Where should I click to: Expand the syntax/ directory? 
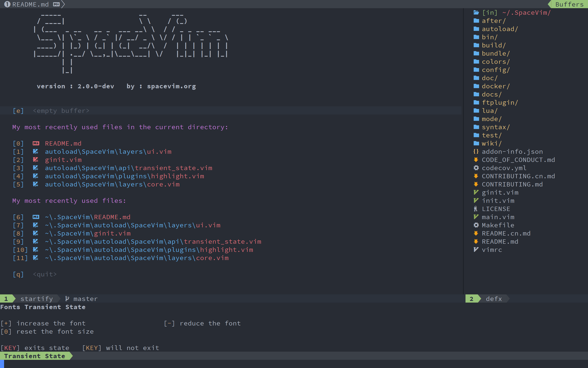click(x=496, y=127)
